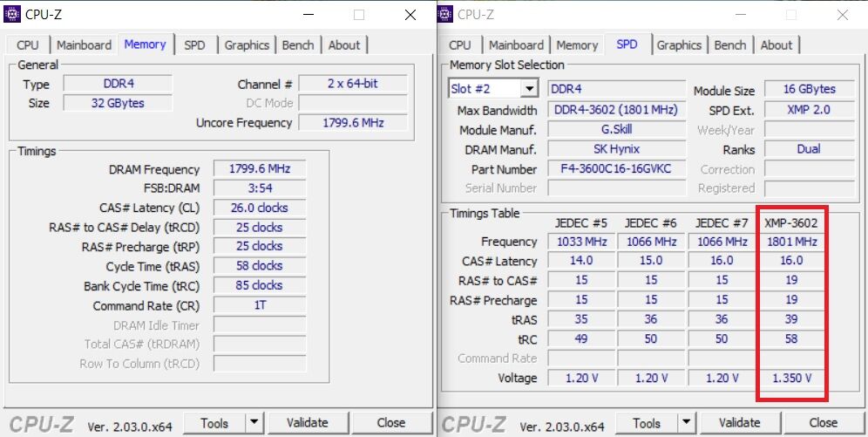
Task: Open About tab in right window
Action: pyautogui.click(x=776, y=44)
